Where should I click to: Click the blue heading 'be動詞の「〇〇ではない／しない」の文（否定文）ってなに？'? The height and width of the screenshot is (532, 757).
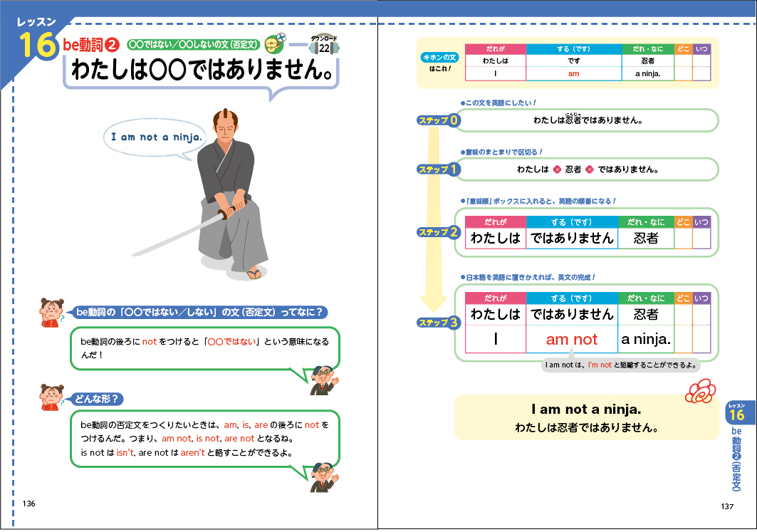point(199,313)
